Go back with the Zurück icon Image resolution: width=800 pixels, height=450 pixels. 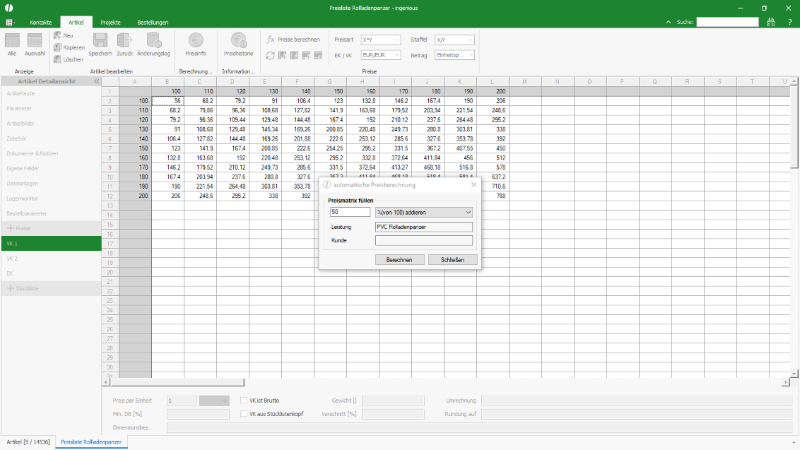[124, 44]
